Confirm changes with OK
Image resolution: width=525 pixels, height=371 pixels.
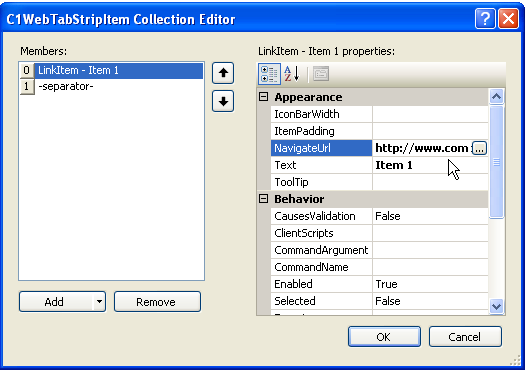coord(384,337)
